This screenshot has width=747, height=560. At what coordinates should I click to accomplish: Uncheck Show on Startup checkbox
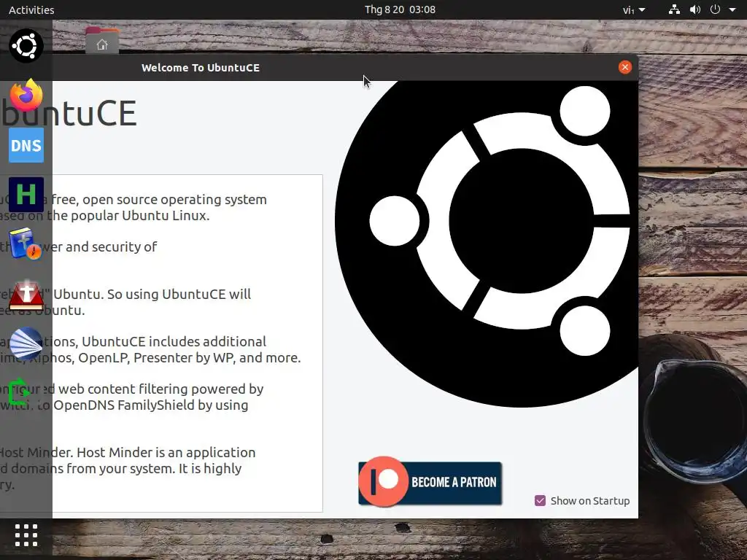point(540,500)
